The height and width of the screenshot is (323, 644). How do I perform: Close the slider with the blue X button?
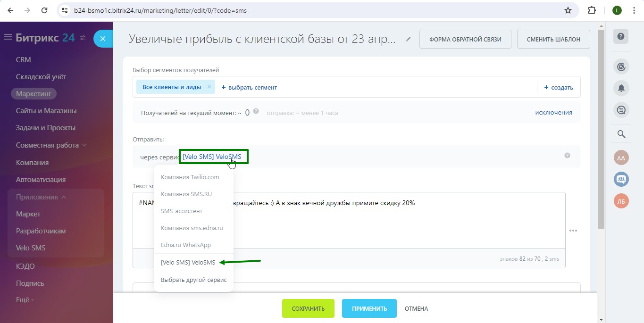103,39
